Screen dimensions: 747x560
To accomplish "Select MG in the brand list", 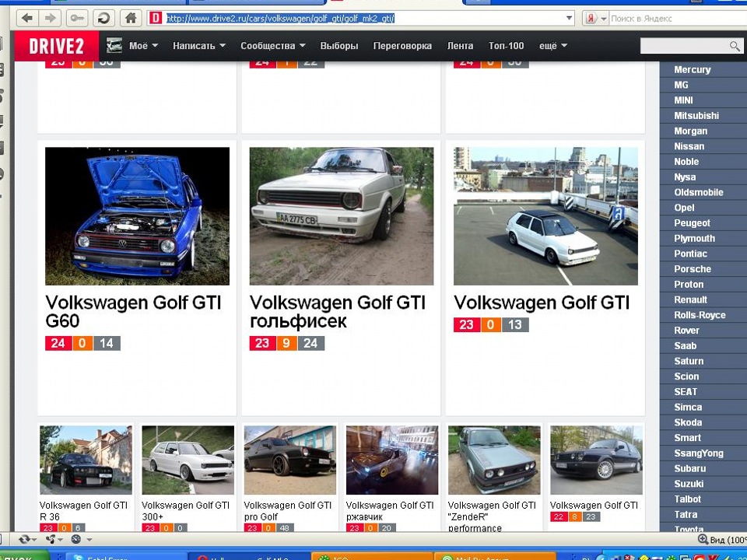I will [682, 85].
